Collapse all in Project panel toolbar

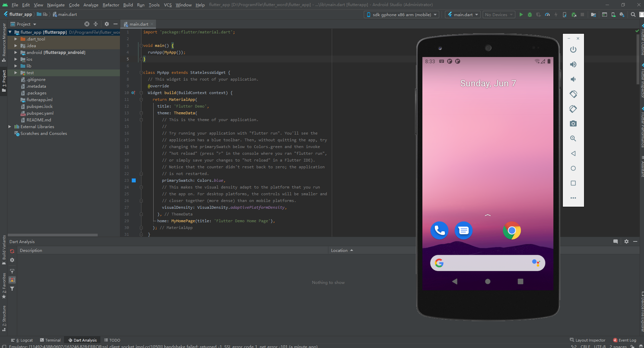[x=96, y=24]
